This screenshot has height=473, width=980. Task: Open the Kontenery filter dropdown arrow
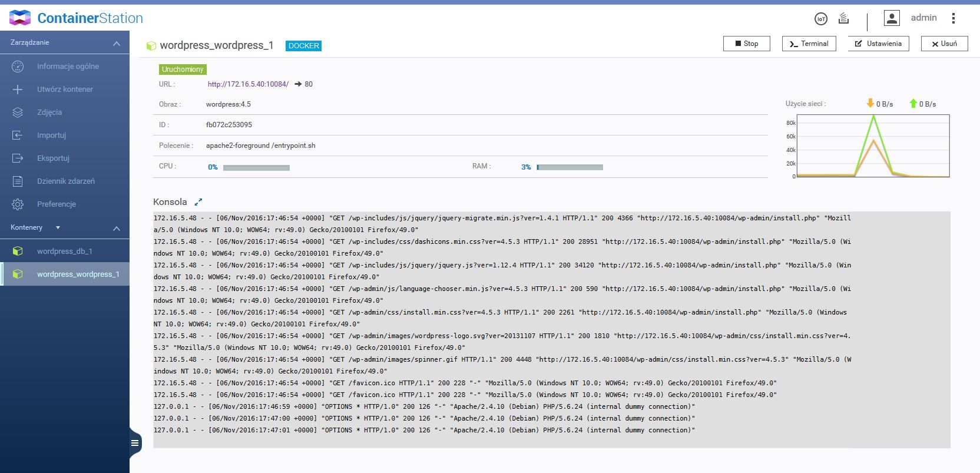click(x=58, y=228)
